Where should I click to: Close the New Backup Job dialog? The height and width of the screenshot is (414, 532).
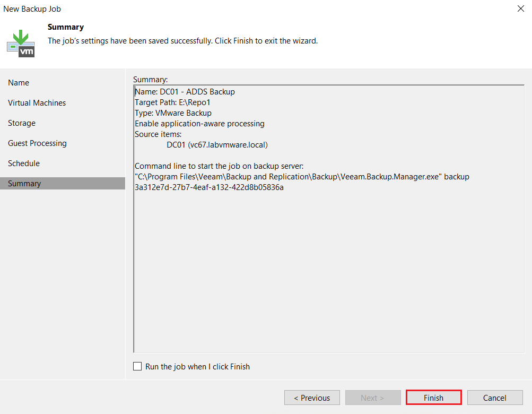pyautogui.click(x=520, y=8)
